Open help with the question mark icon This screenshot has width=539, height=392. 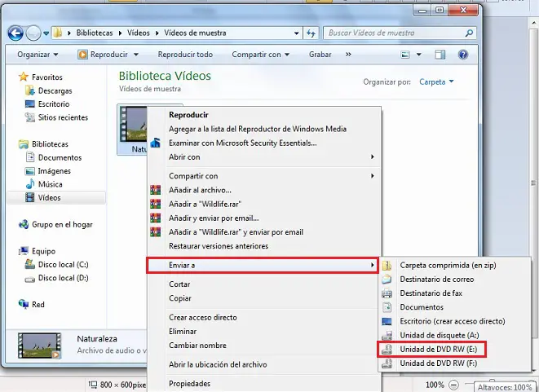click(x=463, y=55)
